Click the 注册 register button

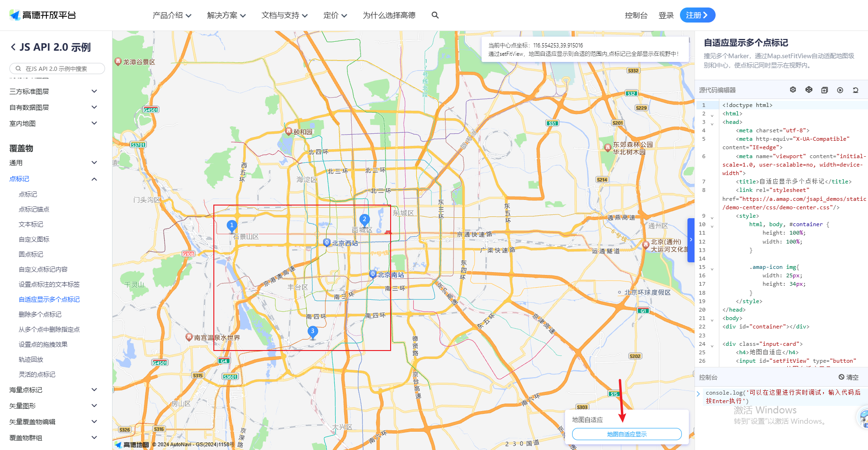[x=697, y=15]
